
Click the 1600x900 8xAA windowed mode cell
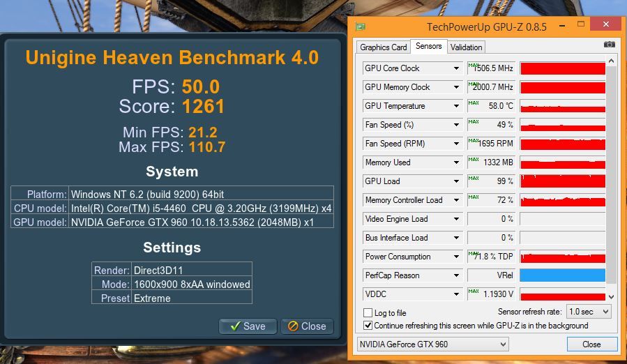point(192,284)
